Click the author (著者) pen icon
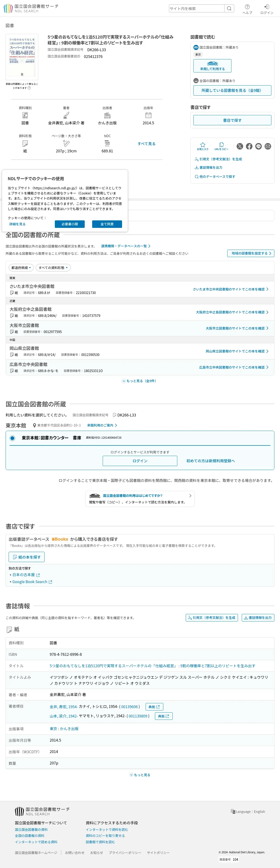The image size is (280, 868). (66, 115)
